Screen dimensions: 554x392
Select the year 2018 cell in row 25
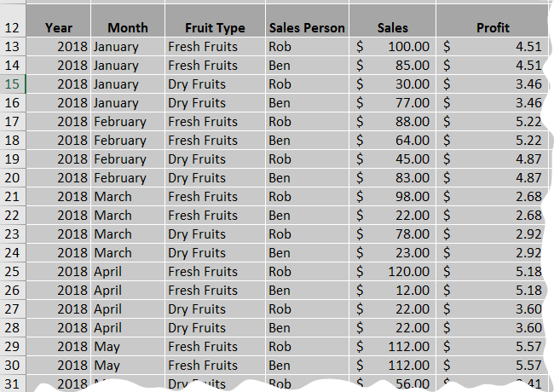click(58, 272)
